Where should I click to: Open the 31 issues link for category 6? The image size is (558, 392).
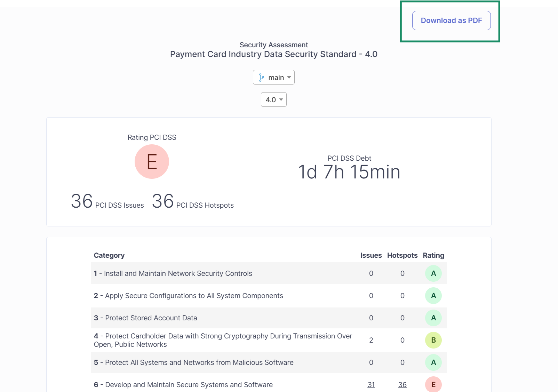coord(371,385)
